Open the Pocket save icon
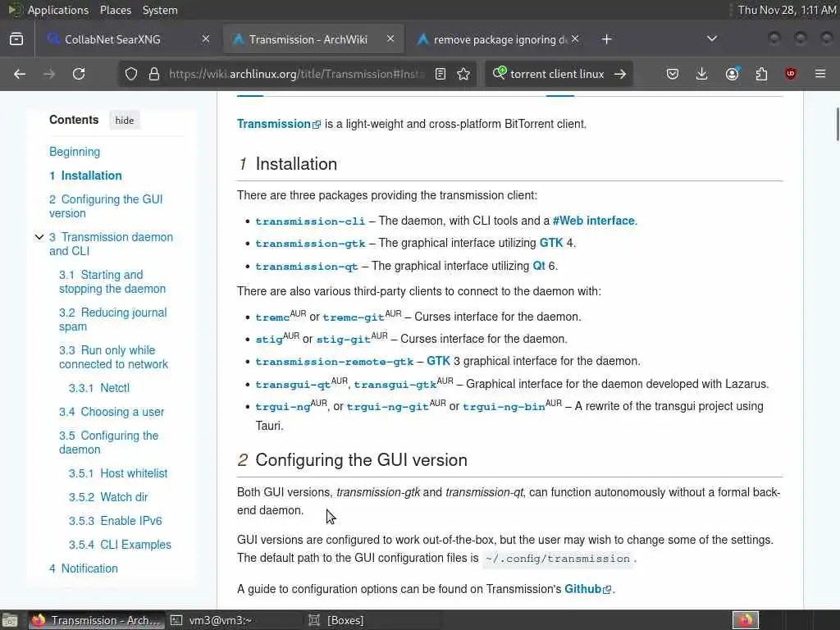The height and width of the screenshot is (630, 840). pos(673,74)
